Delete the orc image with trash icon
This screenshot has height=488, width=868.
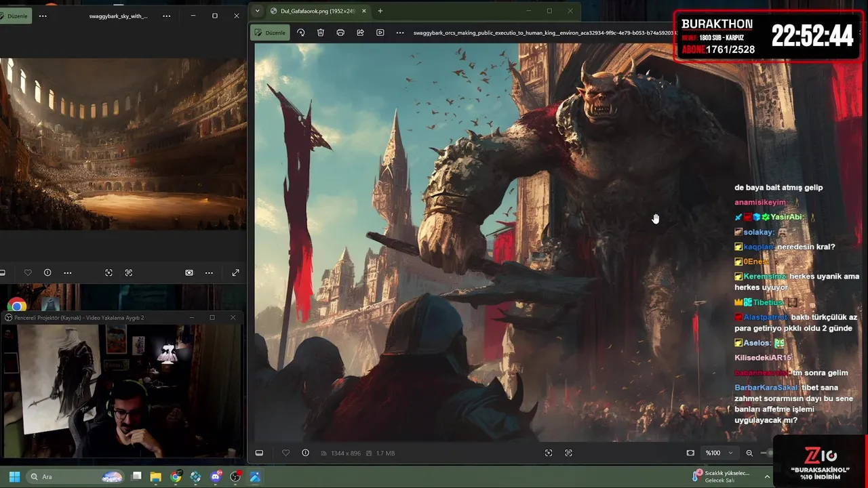point(321,33)
